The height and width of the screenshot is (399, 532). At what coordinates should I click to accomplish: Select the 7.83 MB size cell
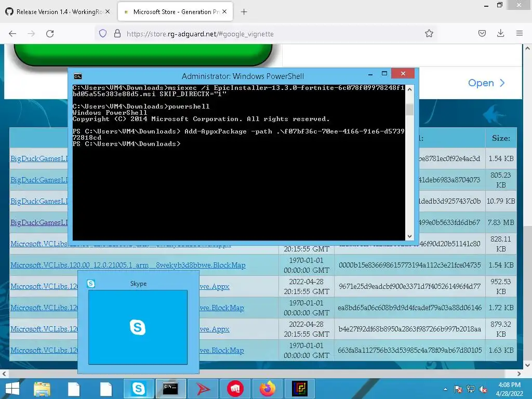501,222
